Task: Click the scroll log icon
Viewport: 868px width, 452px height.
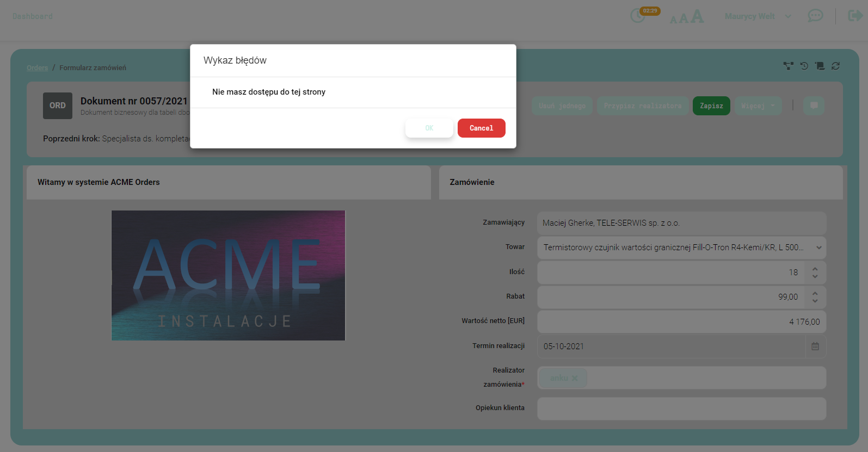Action: [x=820, y=66]
